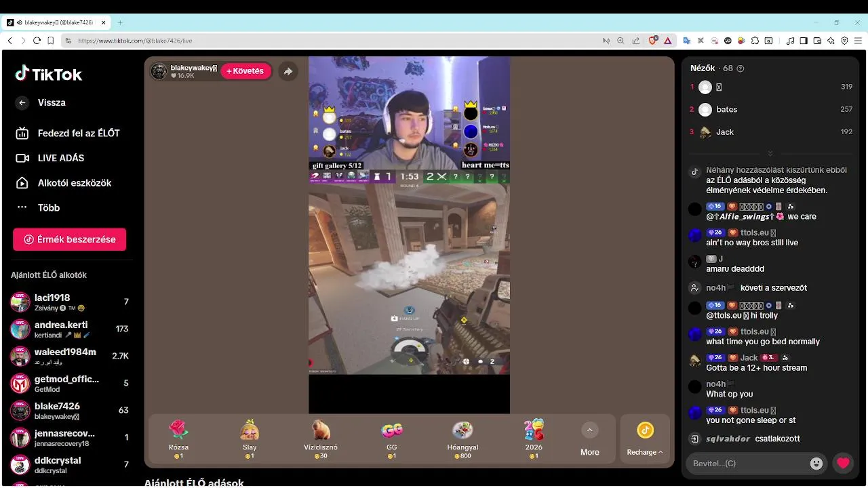Open Brave Rewards triangle icon

(x=668, y=41)
